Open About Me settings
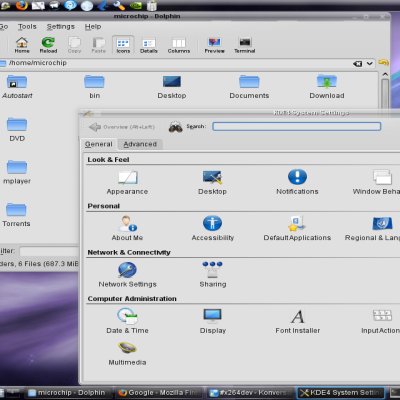Viewport: 400px width, 400px height. [127, 229]
